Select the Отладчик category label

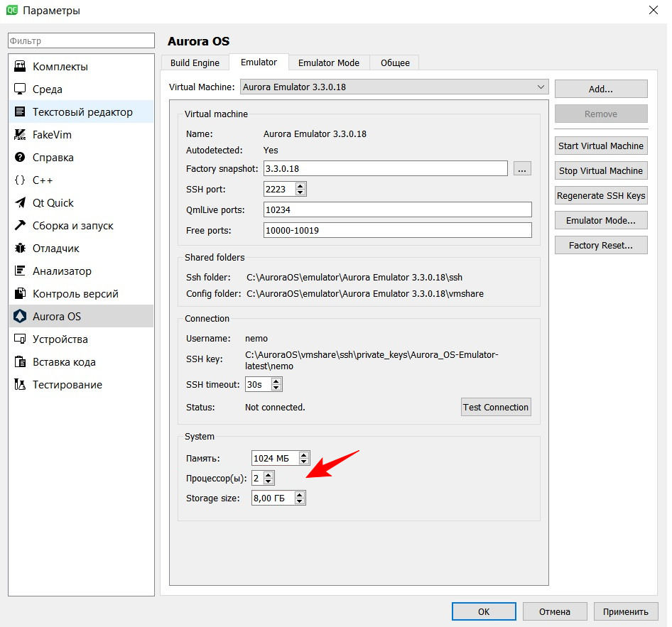pos(56,248)
